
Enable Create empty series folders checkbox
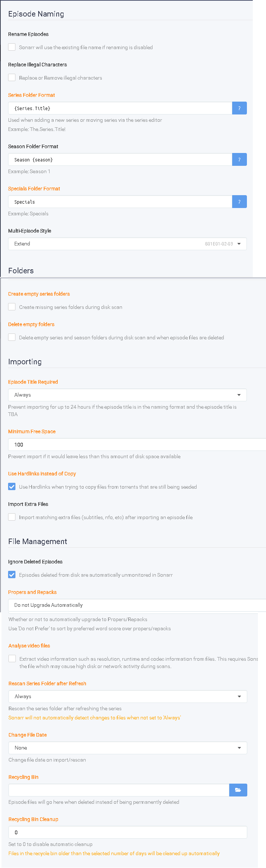(12, 307)
